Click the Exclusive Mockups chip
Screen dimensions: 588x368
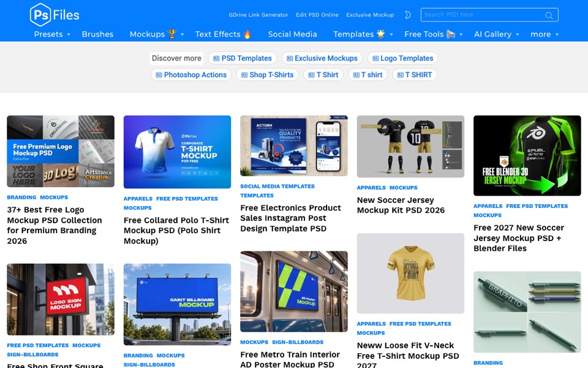point(322,58)
